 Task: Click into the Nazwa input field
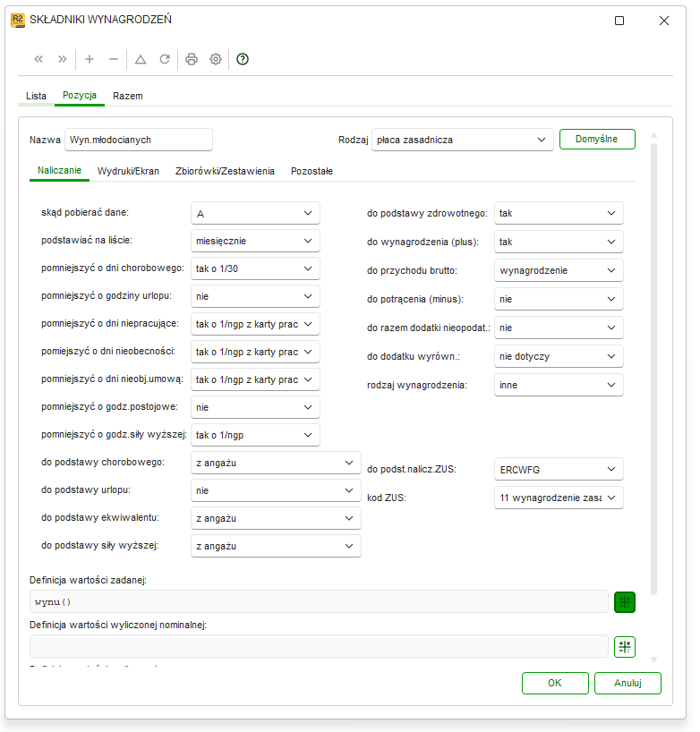[x=139, y=140]
